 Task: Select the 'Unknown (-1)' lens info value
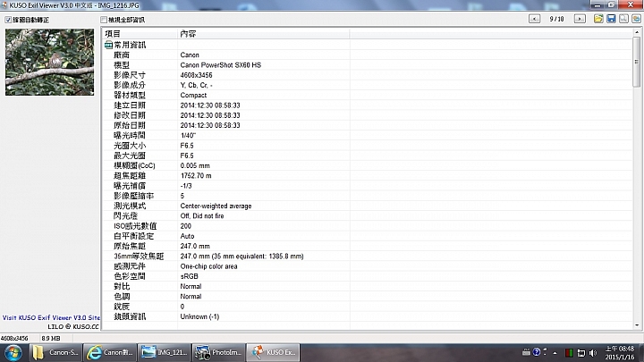pyautogui.click(x=199, y=316)
